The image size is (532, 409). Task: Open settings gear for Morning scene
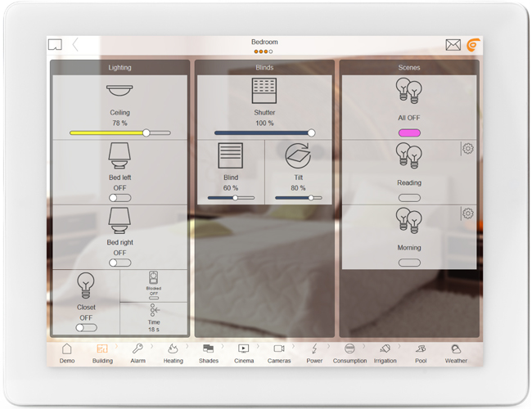[x=468, y=213]
